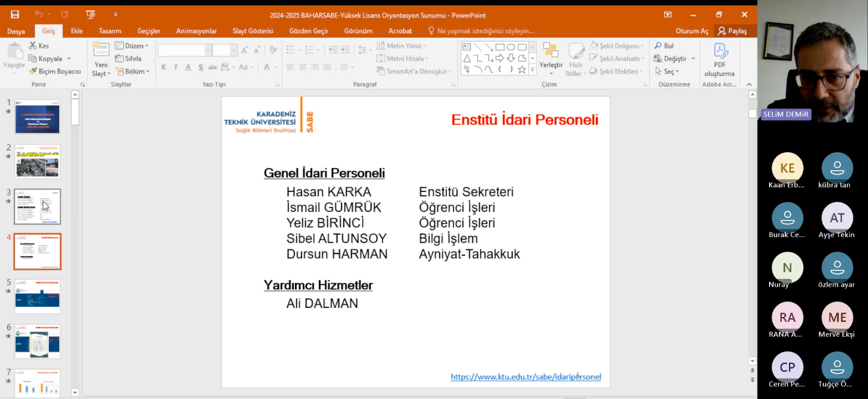Screen dimensions: 868x399
Task: Open the font size combo box
Action: (x=226, y=50)
